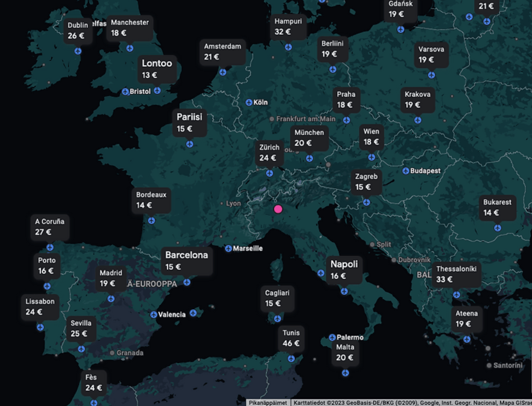Click the airport icon beside Marseille
This screenshot has width=532, height=406.
[228, 248]
